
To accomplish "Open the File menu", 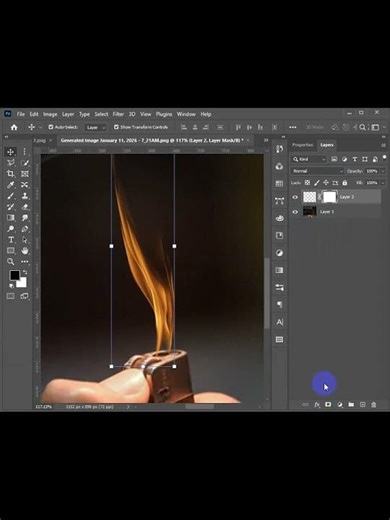I will point(21,114).
